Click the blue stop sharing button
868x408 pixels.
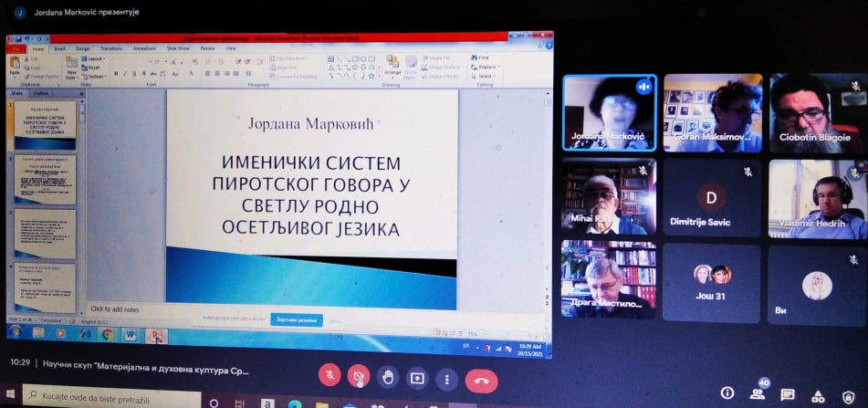coord(296,320)
